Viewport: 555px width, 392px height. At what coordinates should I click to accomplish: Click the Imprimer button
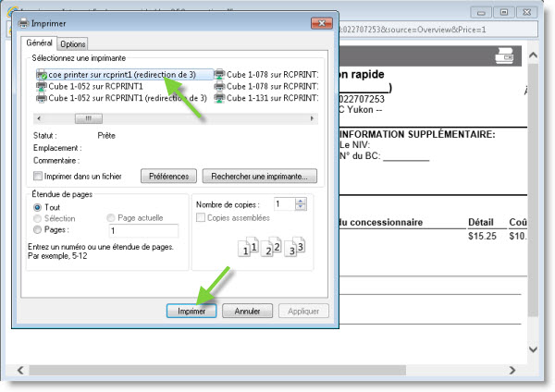(191, 311)
